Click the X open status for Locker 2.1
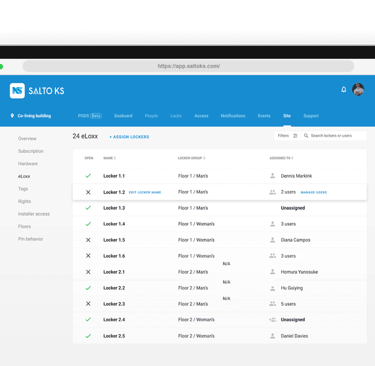The height and width of the screenshot is (366, 375). (x=88, y=272)
